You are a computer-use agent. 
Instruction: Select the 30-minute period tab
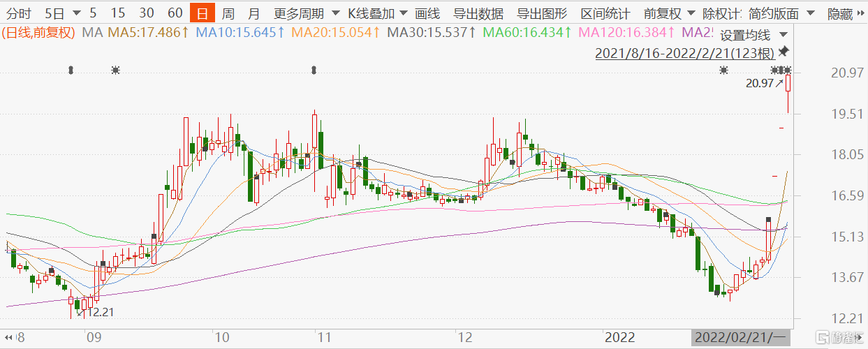pyautogui.click(x=147, y=13)
